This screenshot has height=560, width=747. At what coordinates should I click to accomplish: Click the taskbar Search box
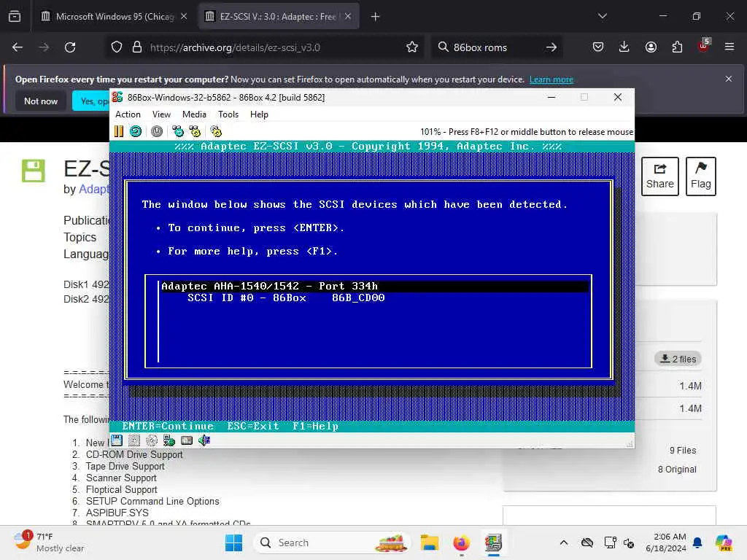tap(332, 542)
